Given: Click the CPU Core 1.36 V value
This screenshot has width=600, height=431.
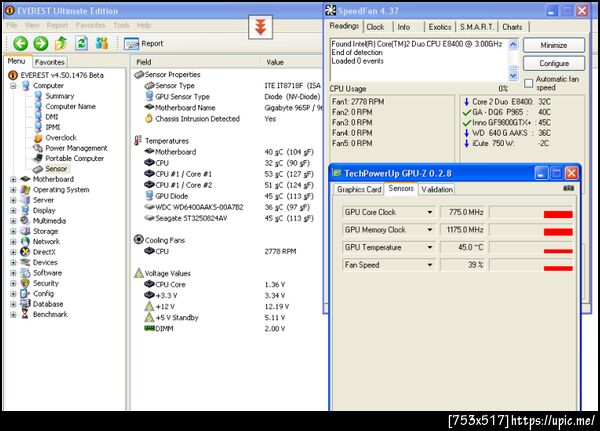Looking at the screenshot, I should point(275,284).
